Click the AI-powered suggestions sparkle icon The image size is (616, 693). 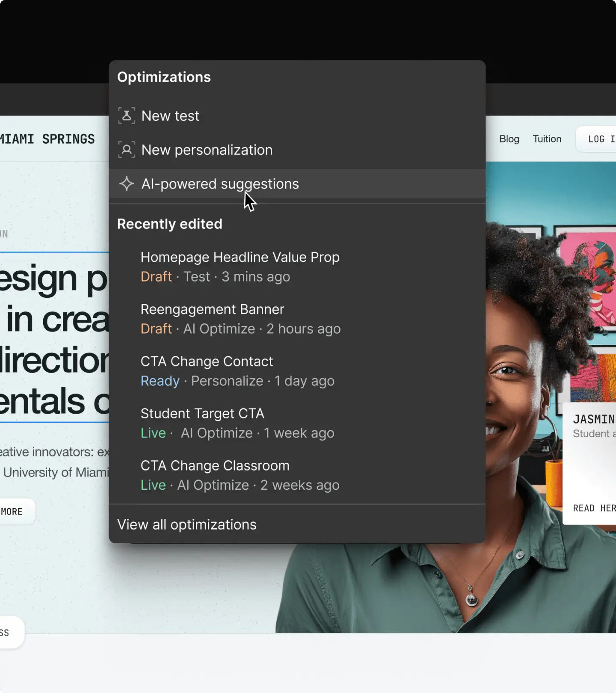pos(127,184)
